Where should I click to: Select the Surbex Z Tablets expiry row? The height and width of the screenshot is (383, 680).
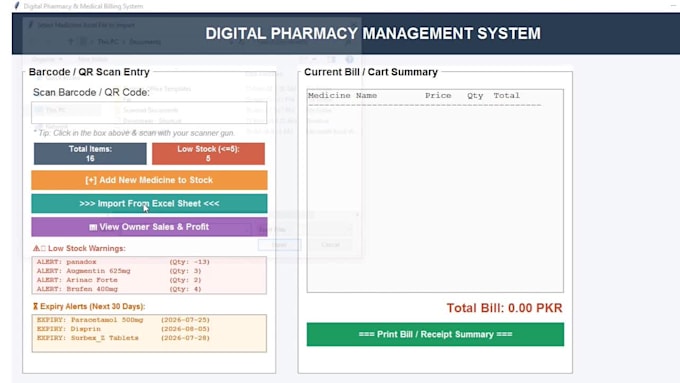pos(123,338)
